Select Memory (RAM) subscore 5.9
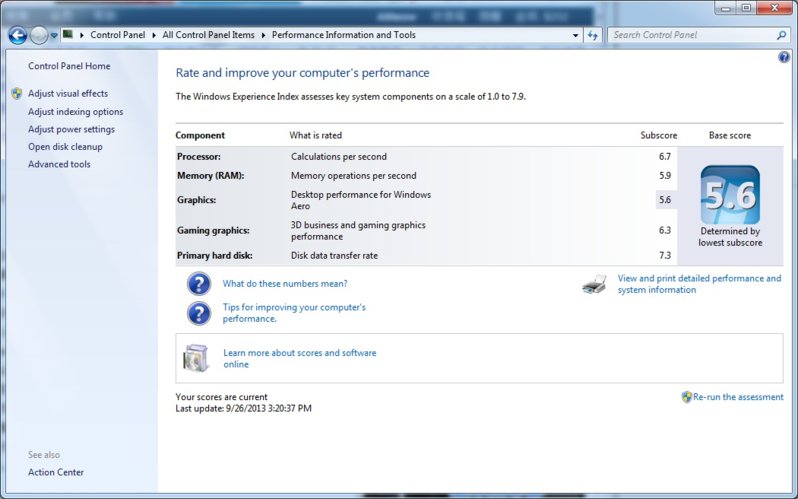This screenshot has width=798, height=499. (x=665, y=176)
